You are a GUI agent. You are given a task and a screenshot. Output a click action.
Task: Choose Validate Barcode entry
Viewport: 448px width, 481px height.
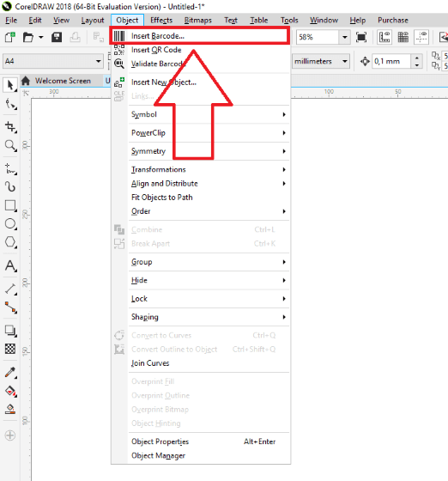(201, 64)
